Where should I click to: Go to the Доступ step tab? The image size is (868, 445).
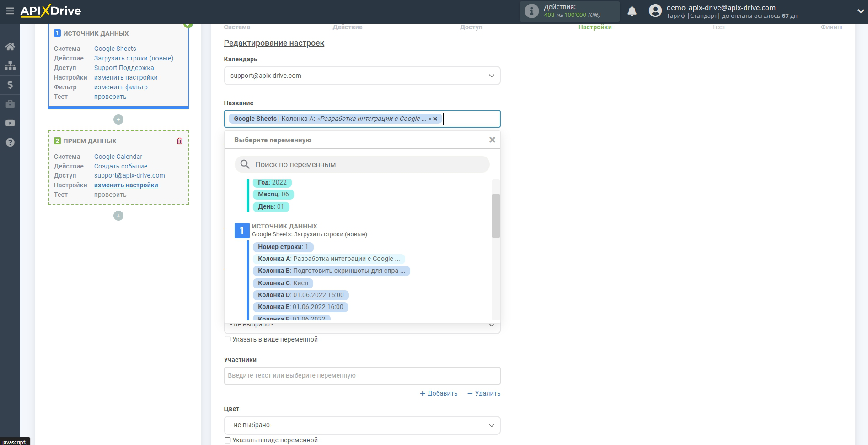click(471, 27)
